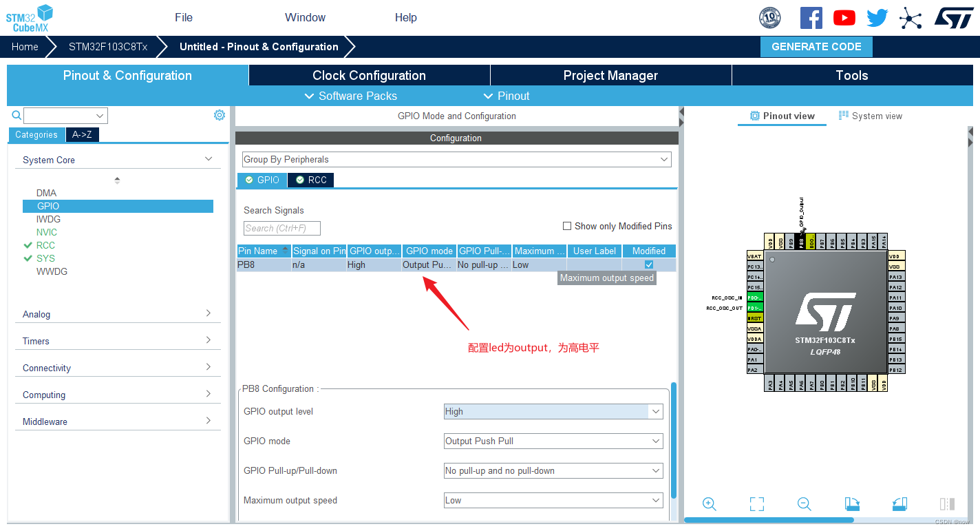Switch to the RCC configuration tab

(310, 180)
